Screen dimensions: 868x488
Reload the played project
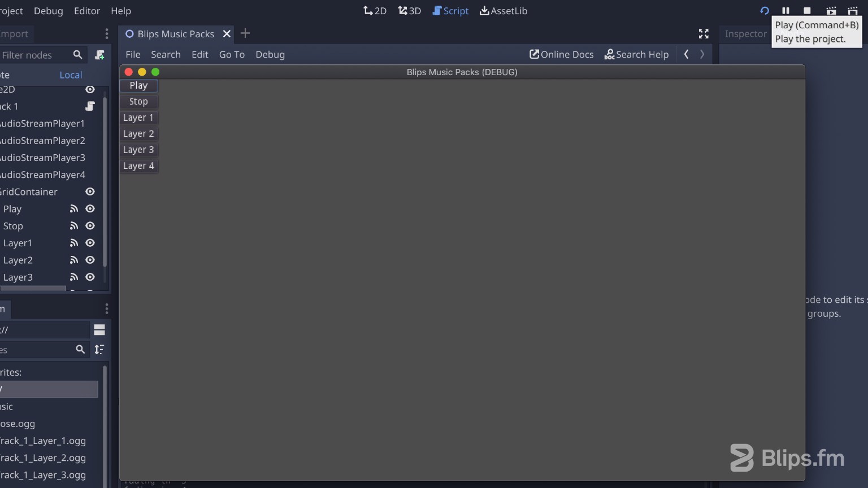coord(765,11)
